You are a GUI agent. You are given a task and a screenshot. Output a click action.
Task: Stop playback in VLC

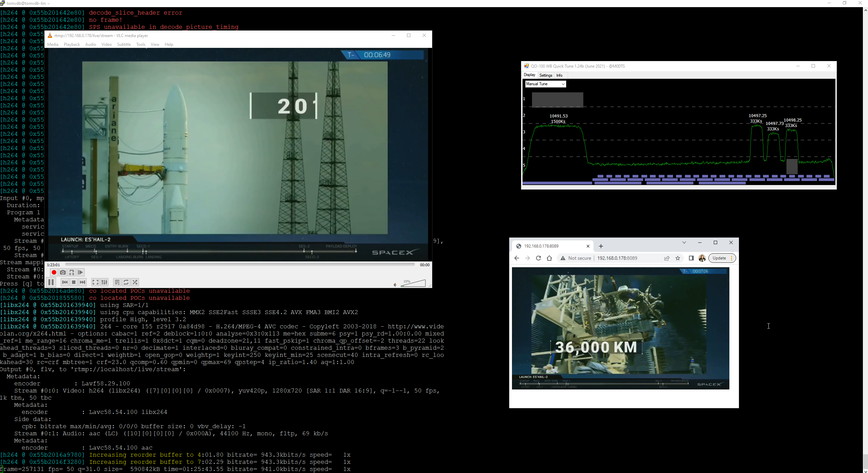[73, 282]
